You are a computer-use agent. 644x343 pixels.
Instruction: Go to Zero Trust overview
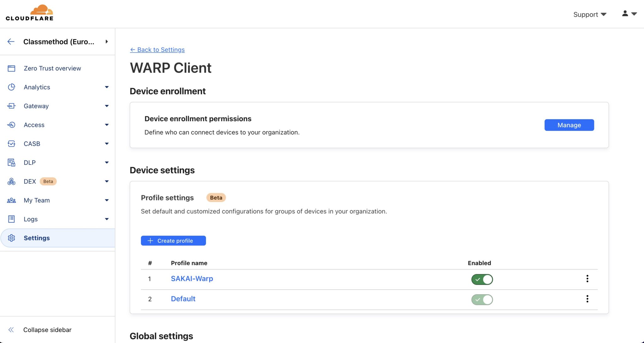tap(52, 68)
